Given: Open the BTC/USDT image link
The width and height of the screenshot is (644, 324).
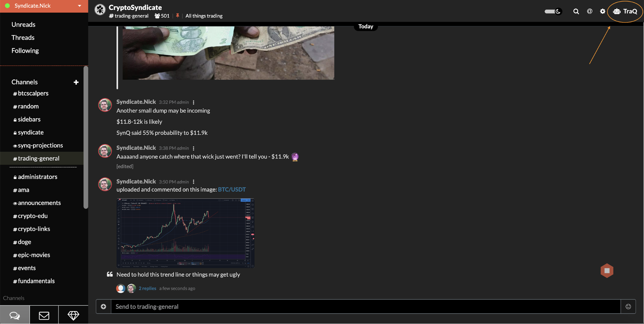Looking at the screenshot, I should (232, 189).
